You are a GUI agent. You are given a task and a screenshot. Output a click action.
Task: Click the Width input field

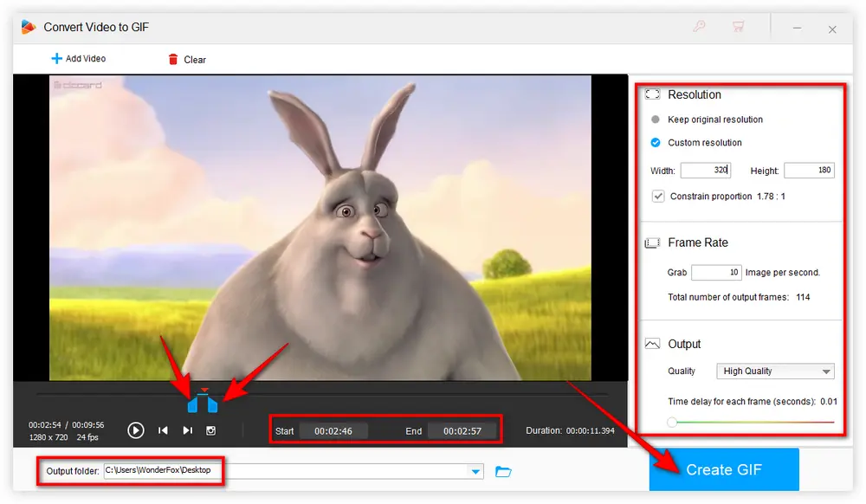point(705,170)
